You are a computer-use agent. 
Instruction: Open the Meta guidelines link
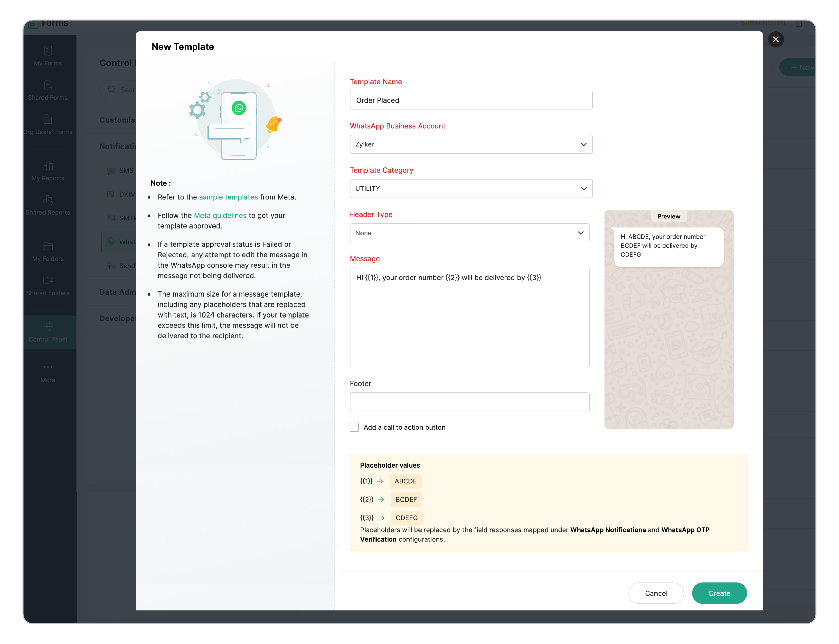(220, 215)
